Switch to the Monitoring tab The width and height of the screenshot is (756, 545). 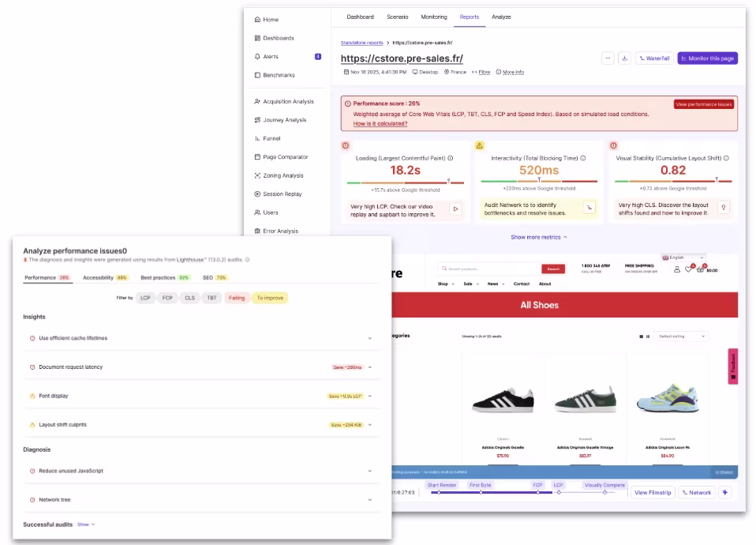[x=434, y=17]
